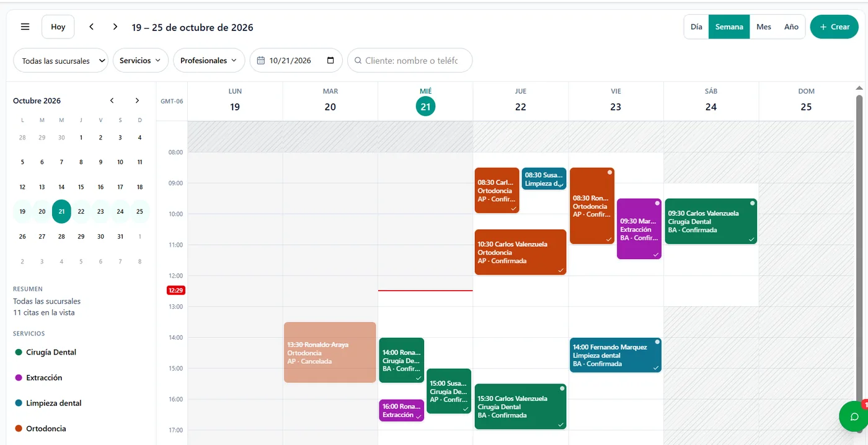
Task: Click LUN 19 day header
Action: coord(235,100)
